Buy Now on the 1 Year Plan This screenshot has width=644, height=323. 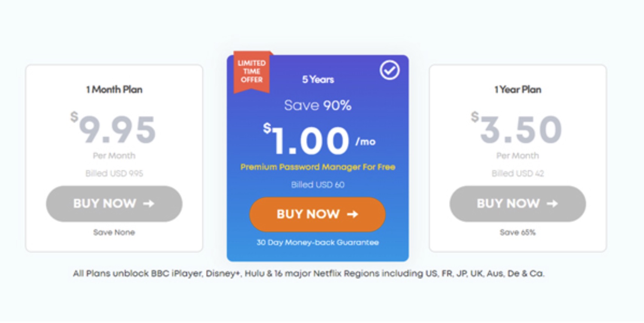pyautogui.click(x=517, y=204)
